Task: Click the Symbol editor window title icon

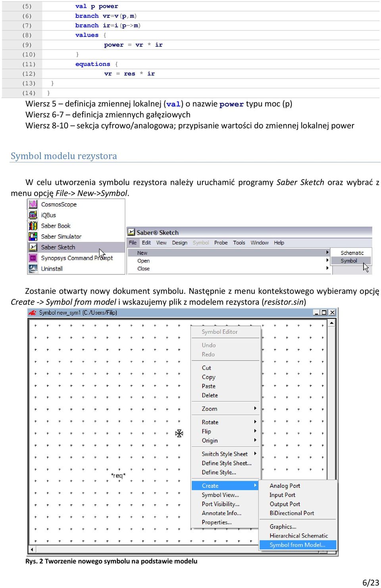Action: 33,312
